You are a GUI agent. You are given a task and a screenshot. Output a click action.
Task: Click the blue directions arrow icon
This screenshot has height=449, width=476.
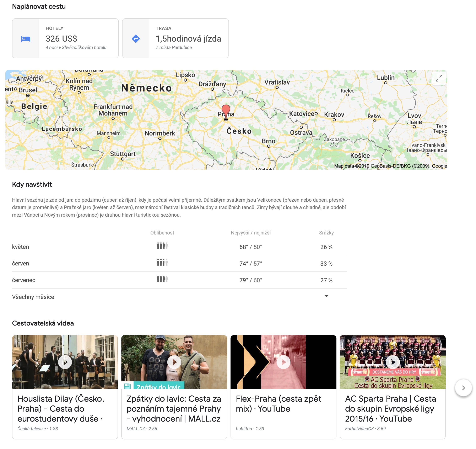click(136, 39)
